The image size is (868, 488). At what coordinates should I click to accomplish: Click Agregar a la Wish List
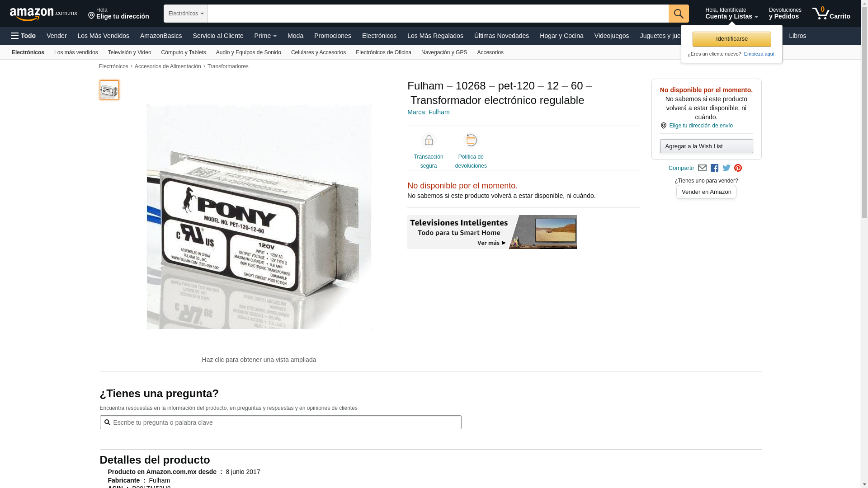coord(706,146)
